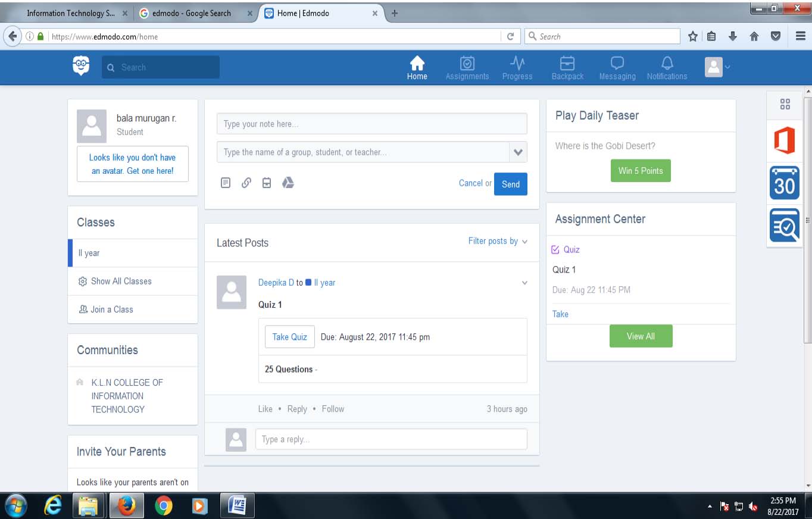The width and height of the screenshot is (812, 519).
Task: Expand the Quiz 1 post options chevron
Action: (x=524, y=283)
